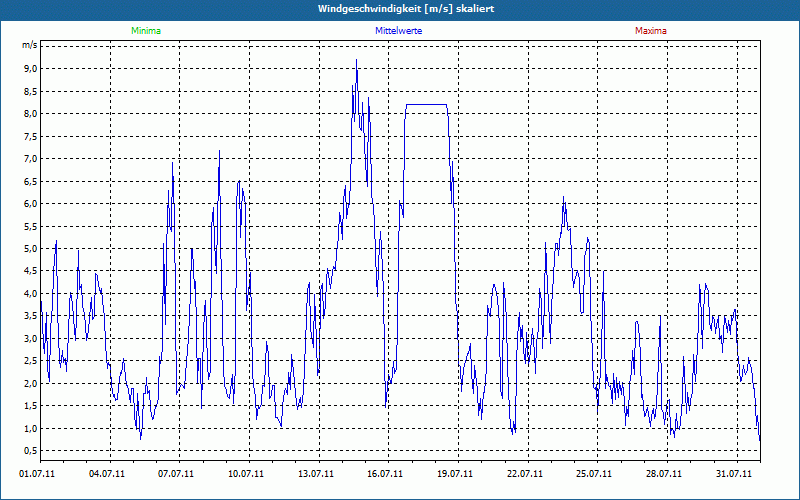
Task: Click the highest peak above 9,0 m/s
Action: tap(356, 61)
